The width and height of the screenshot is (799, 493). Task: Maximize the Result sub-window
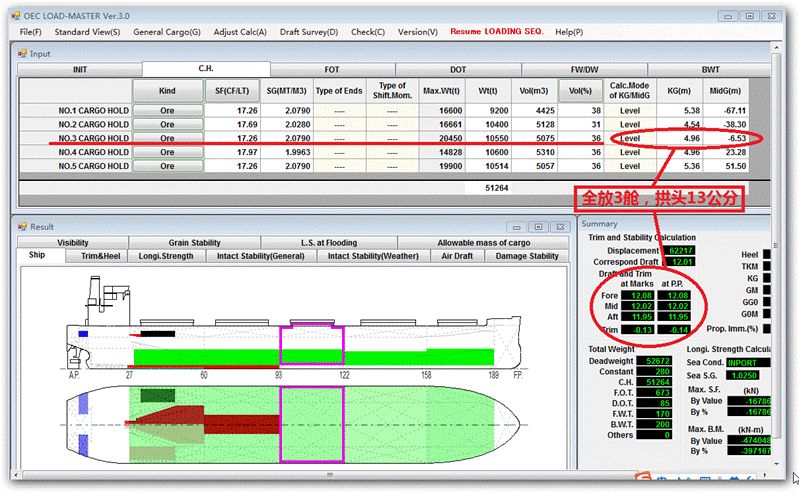(539, 227)
